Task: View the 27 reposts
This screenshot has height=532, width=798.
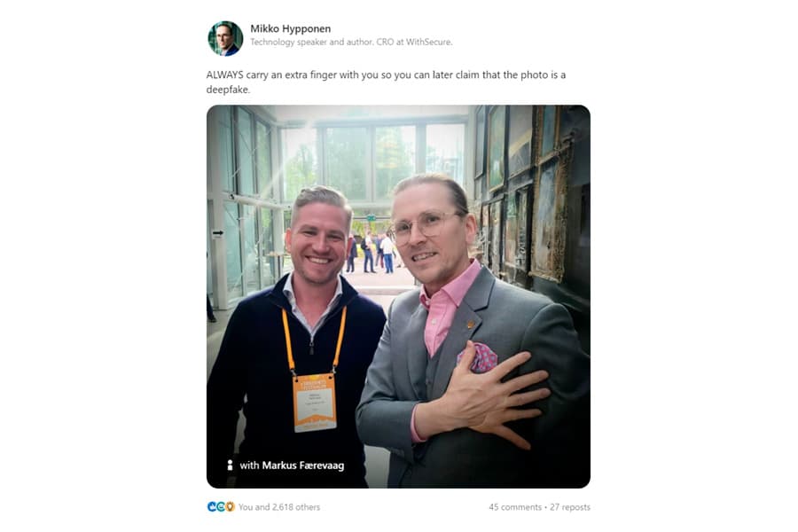Action: (570, 507)
